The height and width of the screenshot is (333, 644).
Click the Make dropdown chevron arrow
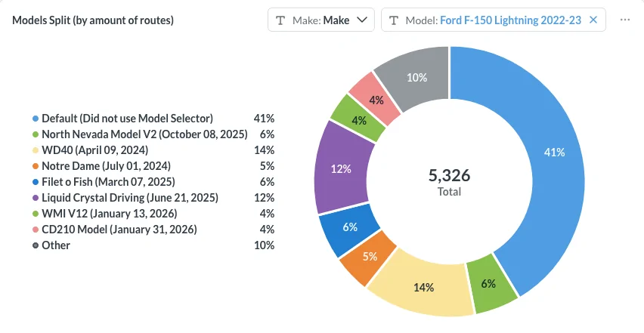point(363,20)
